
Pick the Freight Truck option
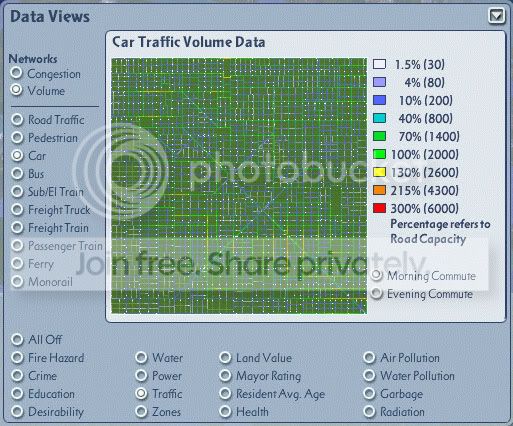click(x=17, y=209)
